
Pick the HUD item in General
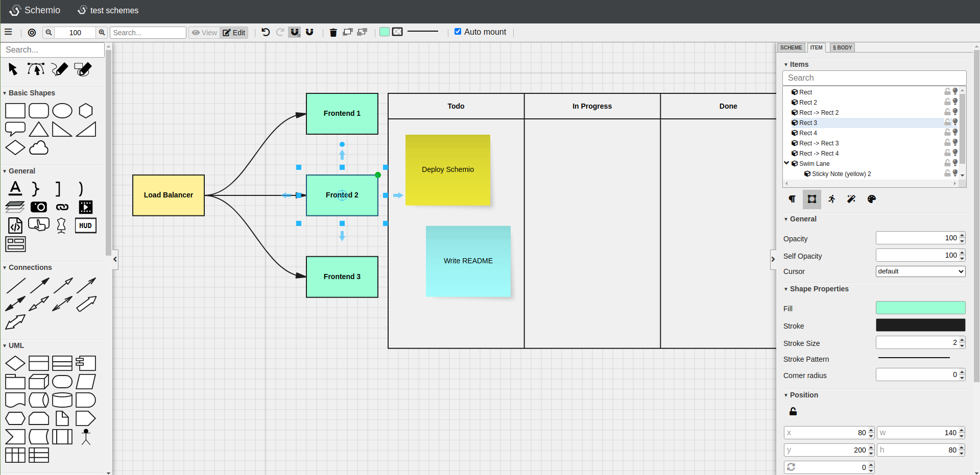pos(86,226)
